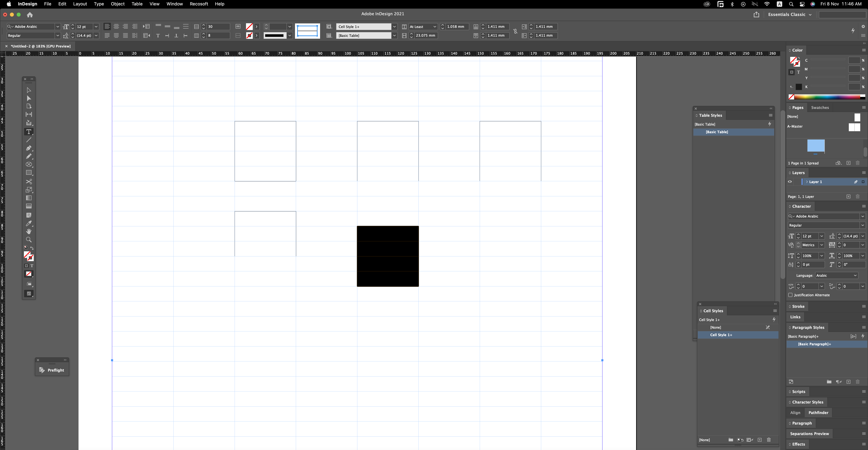Enable the Justification Alternate checkbox
The width and height of the screenshot is (868, 450).
pos(790,295)
